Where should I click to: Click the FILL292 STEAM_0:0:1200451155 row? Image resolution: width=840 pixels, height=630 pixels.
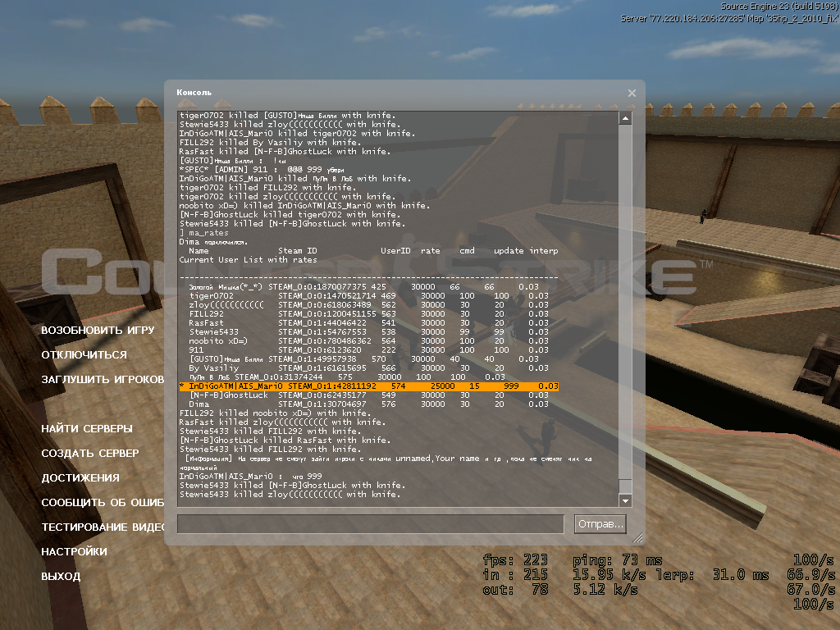click(369, 314)
